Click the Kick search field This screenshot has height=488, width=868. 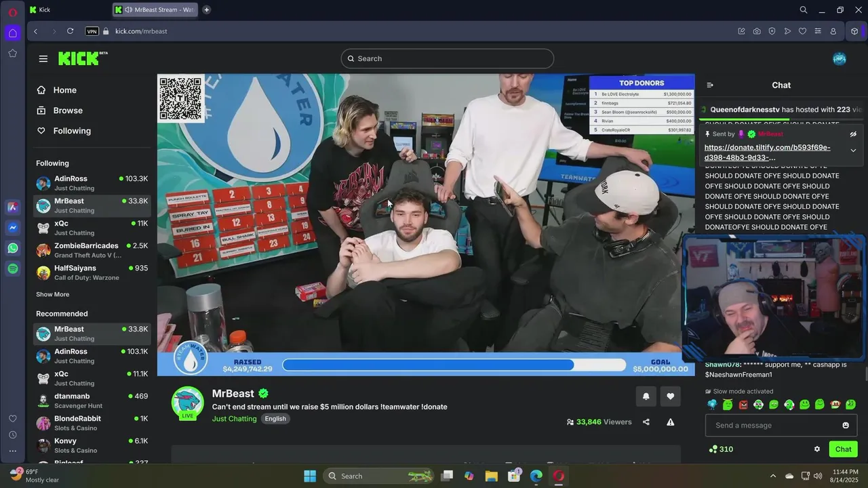(x=448, y=58)
